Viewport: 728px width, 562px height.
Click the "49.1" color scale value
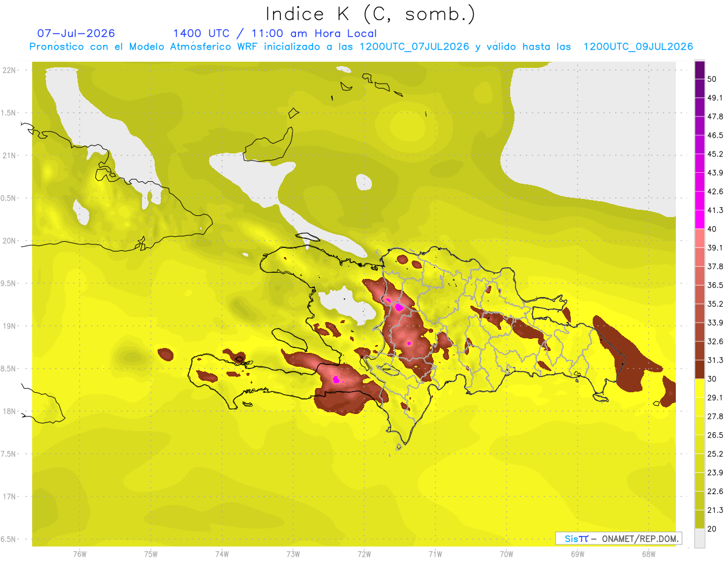coord(715,98)
